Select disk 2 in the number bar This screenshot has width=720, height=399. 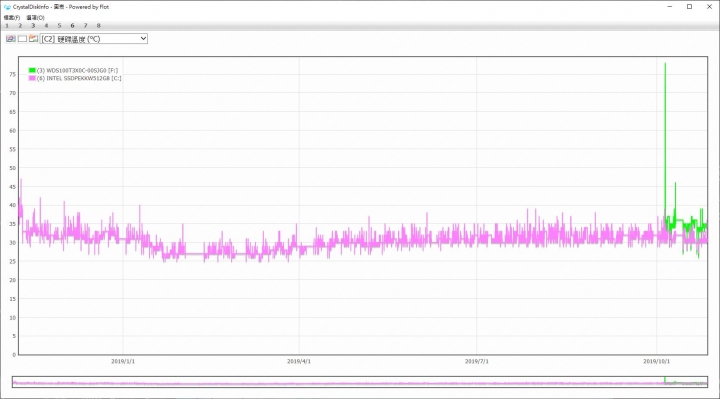click(20, 26)
